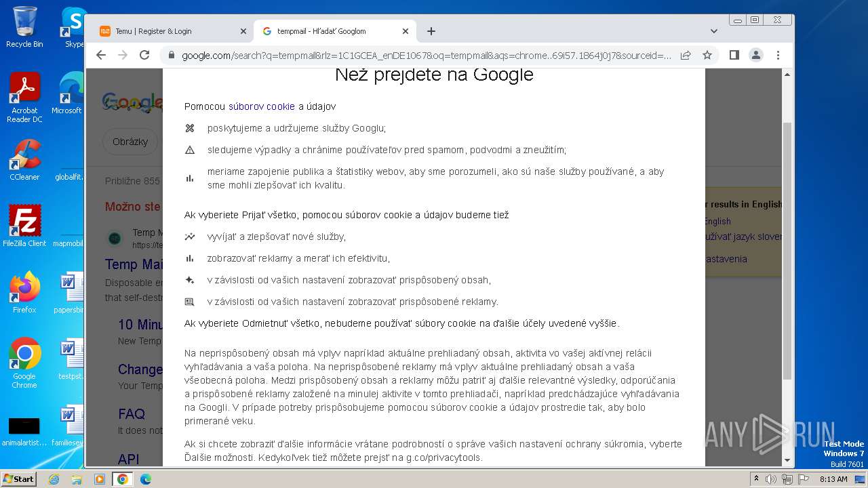Image resolution: width=868 pixels, height=488 pixels.
Task: Open the Chrome profile avatar
Action: tap(756, 55)
